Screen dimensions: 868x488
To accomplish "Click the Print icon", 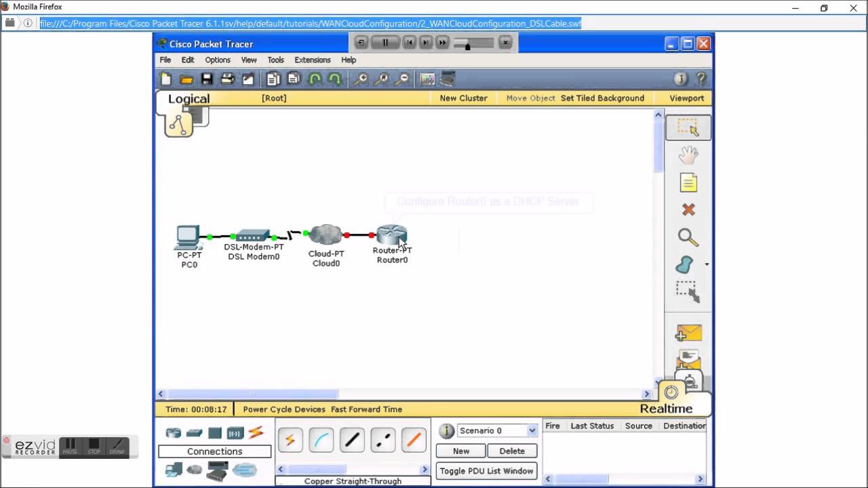I will pyautogui.click(x=227, y=79).
